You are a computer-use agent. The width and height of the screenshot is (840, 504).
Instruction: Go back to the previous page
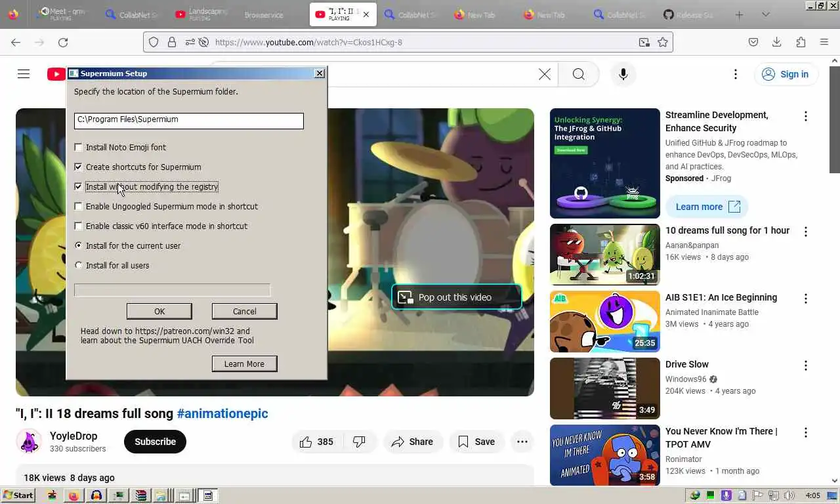click(x=16, y=42)
